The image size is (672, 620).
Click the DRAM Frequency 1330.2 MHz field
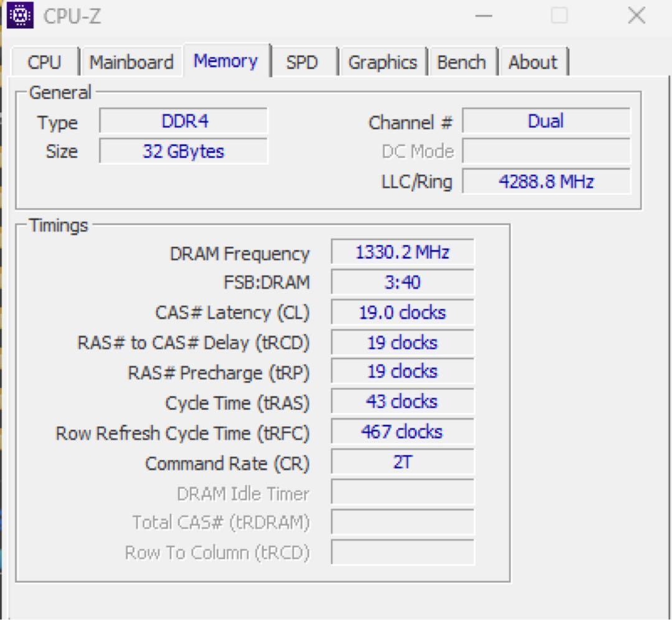[403, 251]
